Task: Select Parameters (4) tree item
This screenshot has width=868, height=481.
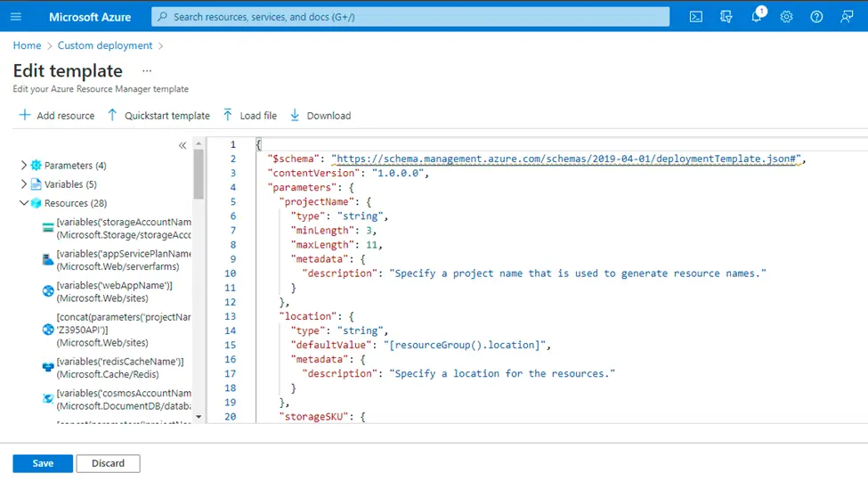Action: pos(76,165)
